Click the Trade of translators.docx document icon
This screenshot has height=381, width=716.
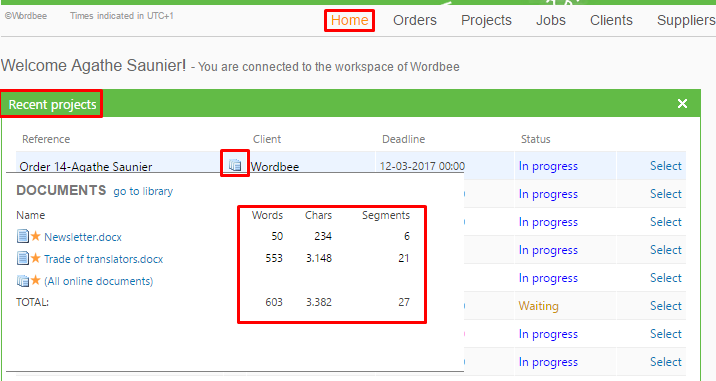tap(22, 258)
